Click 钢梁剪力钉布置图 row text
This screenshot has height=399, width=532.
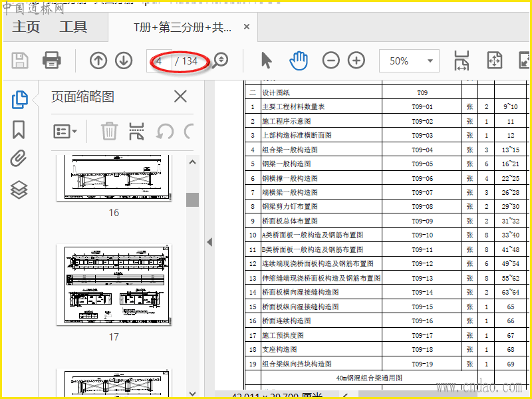[290, 206]
